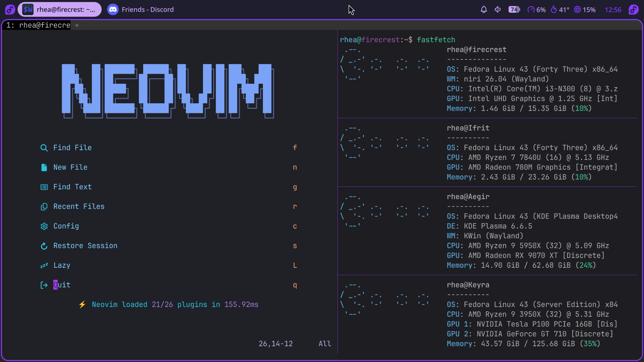Viewport: 644px width, 362px height.
Task: Select Restore Session in Neovim dashboard
Action: point(86,246)
